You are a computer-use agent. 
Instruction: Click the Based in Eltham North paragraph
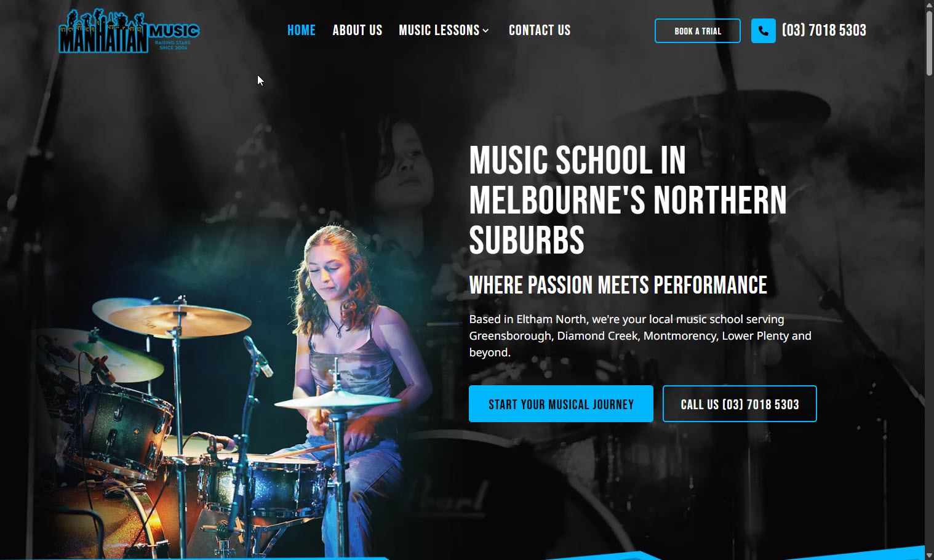pos(640,335)
